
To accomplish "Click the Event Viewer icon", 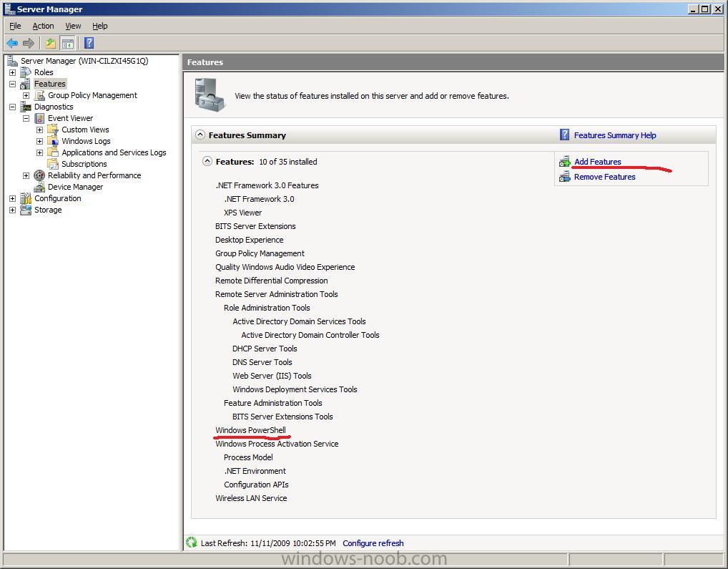I will coord(40,118).
